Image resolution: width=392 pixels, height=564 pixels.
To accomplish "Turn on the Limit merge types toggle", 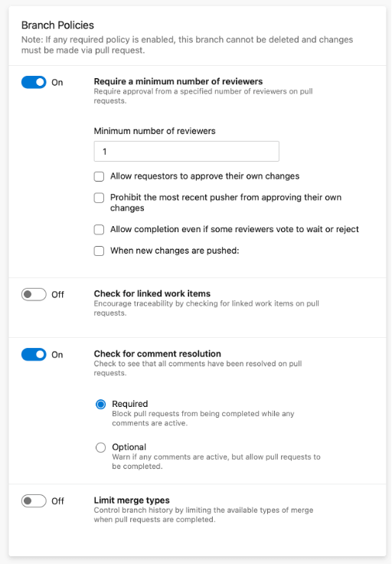I will [x=34, y=501].
